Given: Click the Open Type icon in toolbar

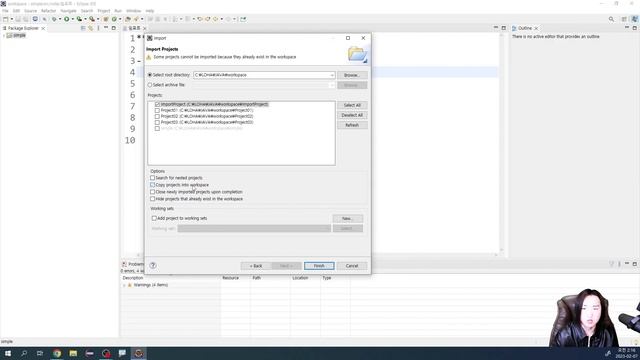Looking at the screenshot, I should pyautogui.click(x=128, y=19).
